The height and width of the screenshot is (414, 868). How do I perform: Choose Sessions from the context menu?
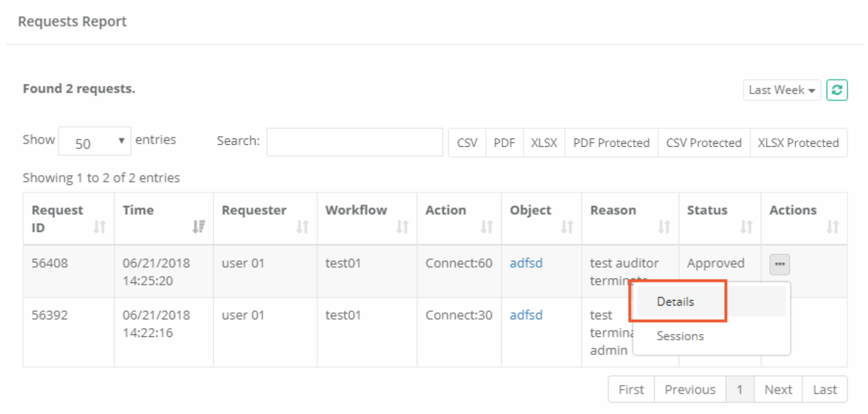pyautogui.click(x=680, y=336)
